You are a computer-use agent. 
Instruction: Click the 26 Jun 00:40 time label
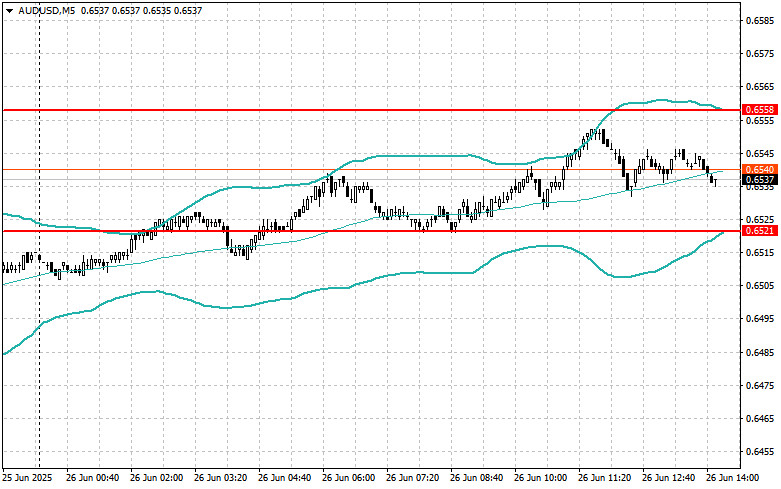tap(93, 478)
